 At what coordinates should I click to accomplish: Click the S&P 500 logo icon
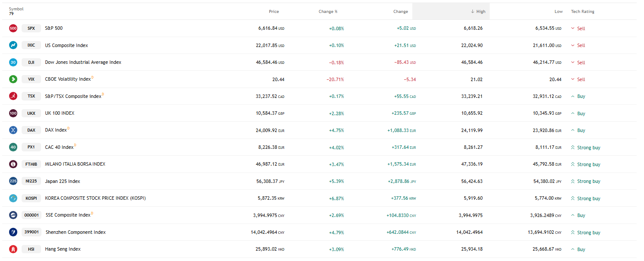click(13, 28)
